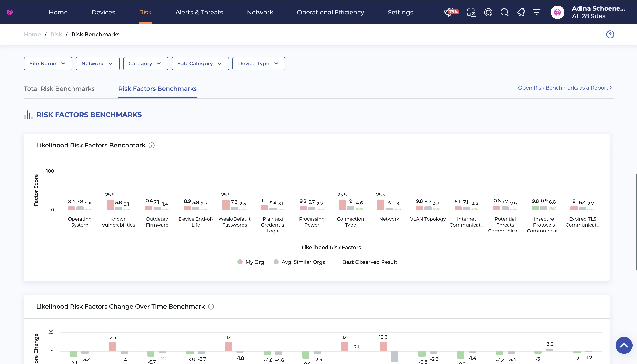Open the search magnifier icon
The image size is (637, 364).
tap(504, 12)
